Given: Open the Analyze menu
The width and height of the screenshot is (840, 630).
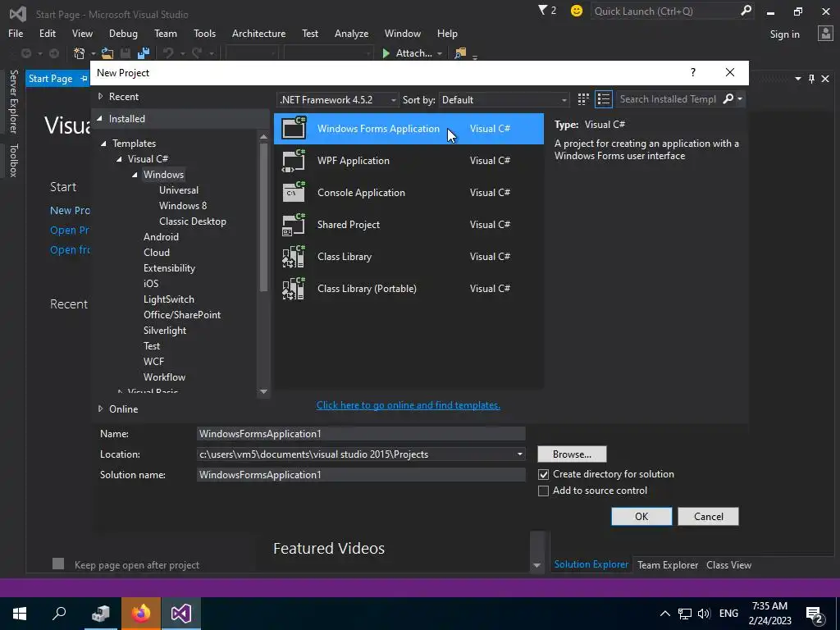Looking at the screenshot, I should click(351, 33).
